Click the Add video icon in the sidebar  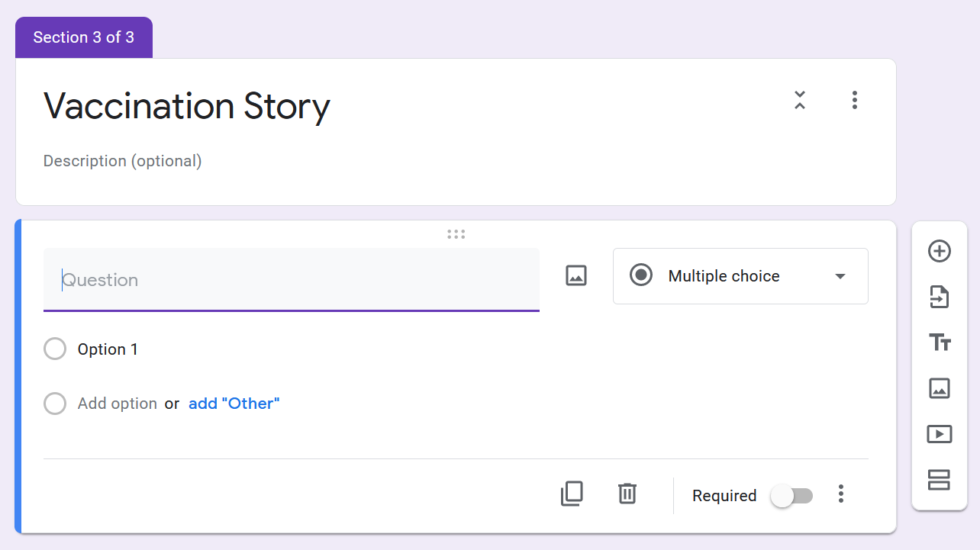pos(939,434)
